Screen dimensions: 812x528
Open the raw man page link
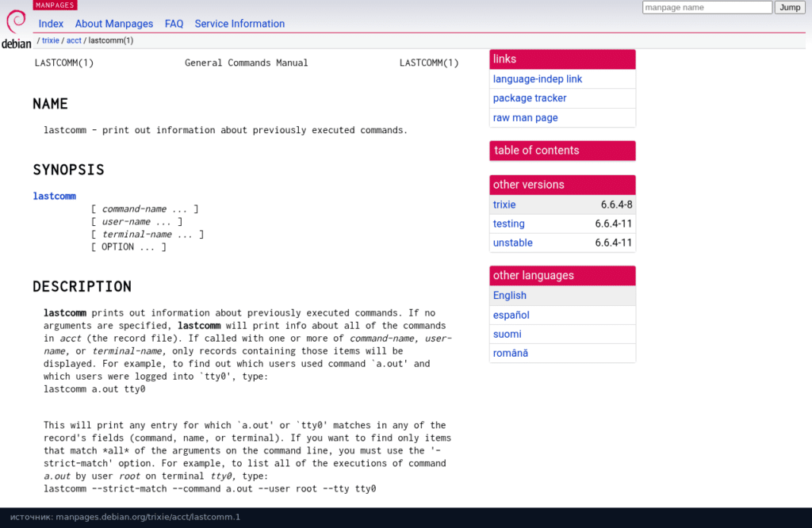coord(525,117)
